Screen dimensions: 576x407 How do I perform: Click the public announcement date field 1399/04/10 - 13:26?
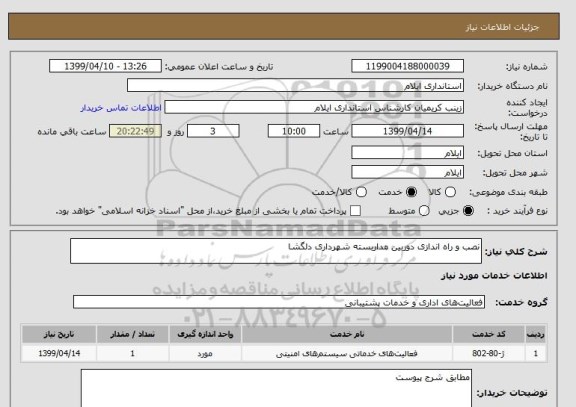pyautogui.click(x=105, y=66)
